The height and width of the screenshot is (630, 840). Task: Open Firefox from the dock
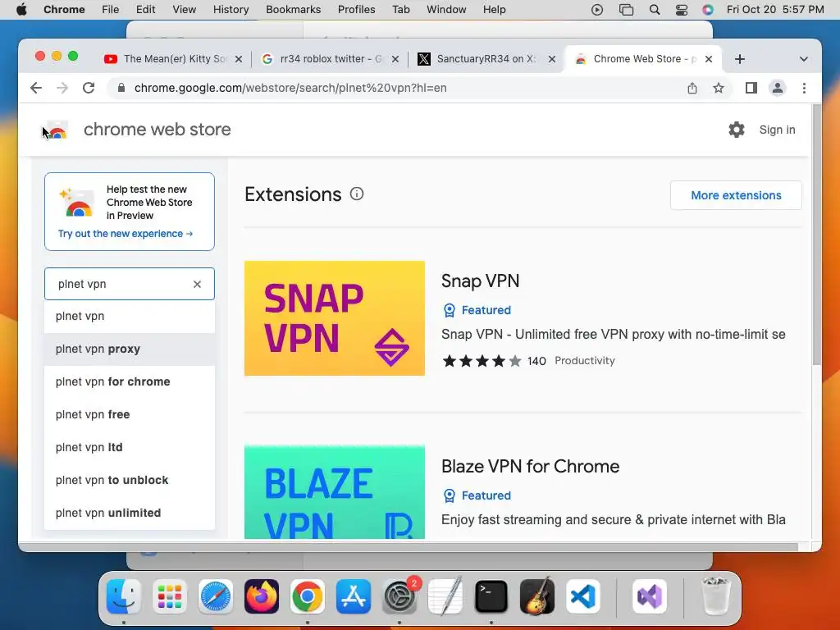[262, 596]
